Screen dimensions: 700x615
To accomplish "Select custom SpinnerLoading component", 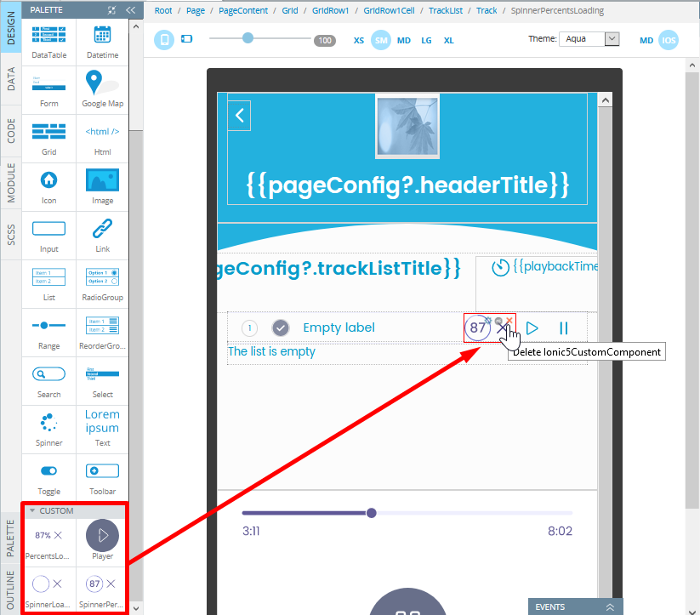I will pyautogui.click(x=48, y=591).
